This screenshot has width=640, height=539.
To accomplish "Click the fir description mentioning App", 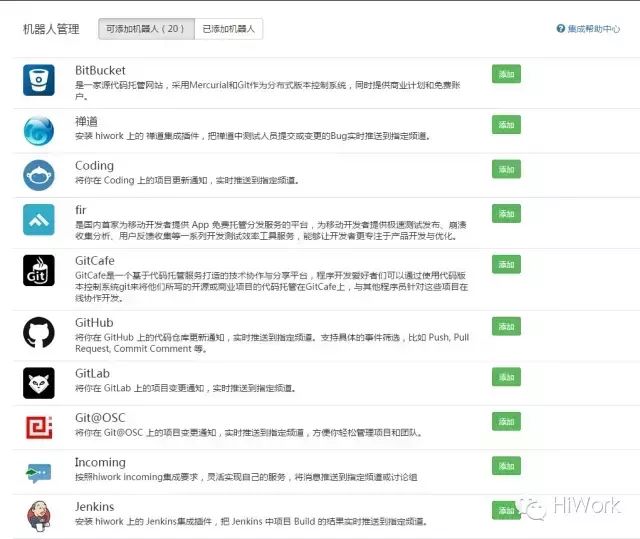I will pos(271,230).
